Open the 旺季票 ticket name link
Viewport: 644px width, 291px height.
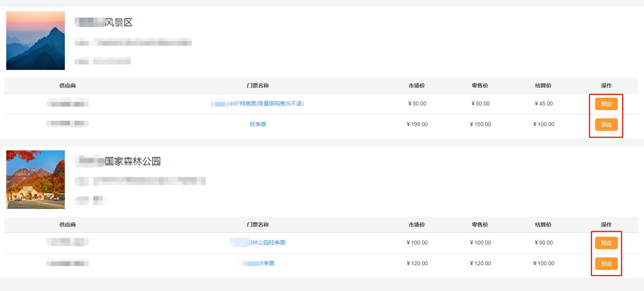[258, 124]
